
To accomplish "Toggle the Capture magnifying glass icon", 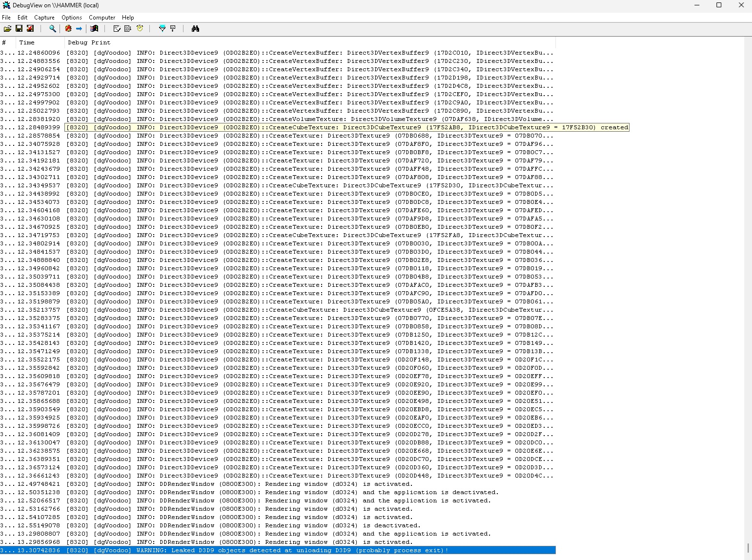I will pyautogui.click(x=53, y=29).
